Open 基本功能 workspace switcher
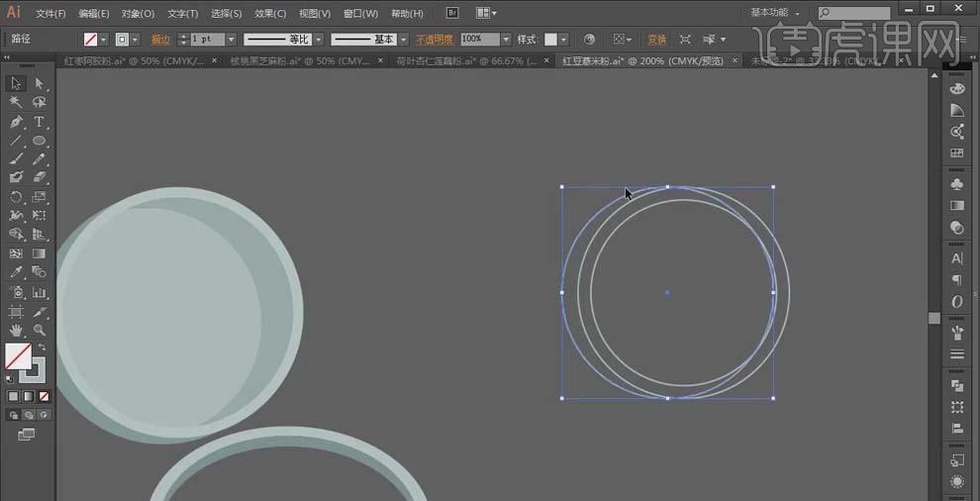This screenshot has width=980, height=501. click(x=775, y=13)
